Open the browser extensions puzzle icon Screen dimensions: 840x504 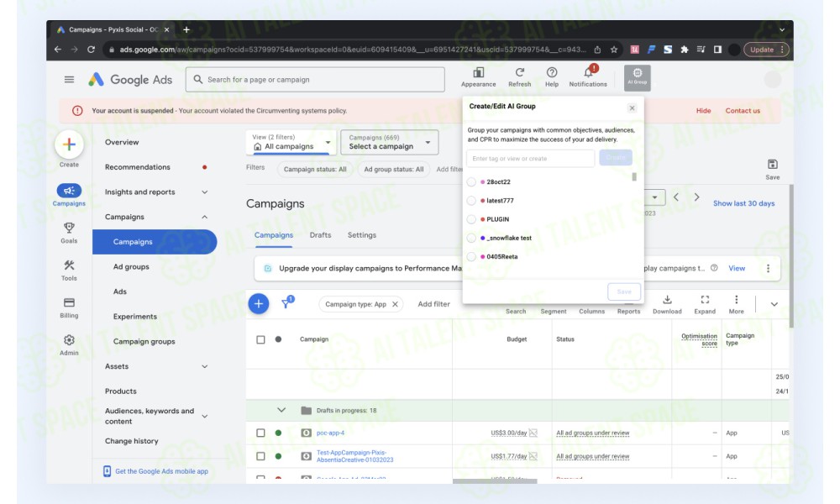pos(684,50)
